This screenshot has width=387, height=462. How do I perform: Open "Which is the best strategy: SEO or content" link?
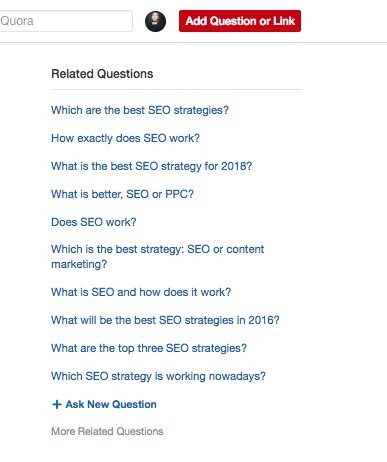pos(157,249)
